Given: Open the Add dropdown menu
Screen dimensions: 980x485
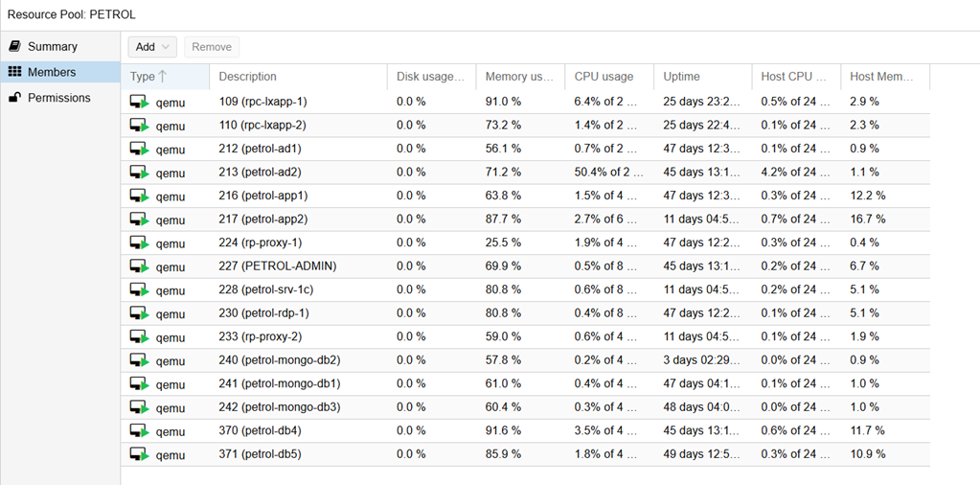Looking at the screenshot, I should [153, 47].
